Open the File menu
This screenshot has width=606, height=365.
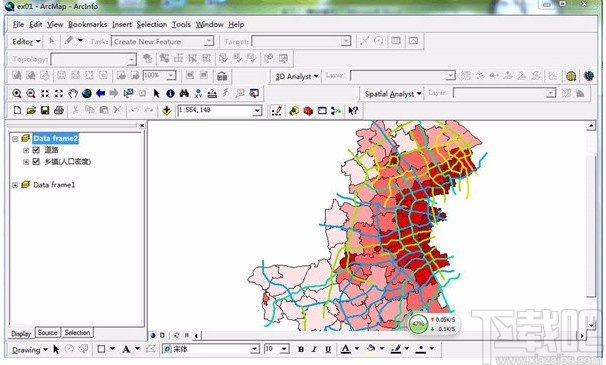pyautogui.click(x=18, y=24)
